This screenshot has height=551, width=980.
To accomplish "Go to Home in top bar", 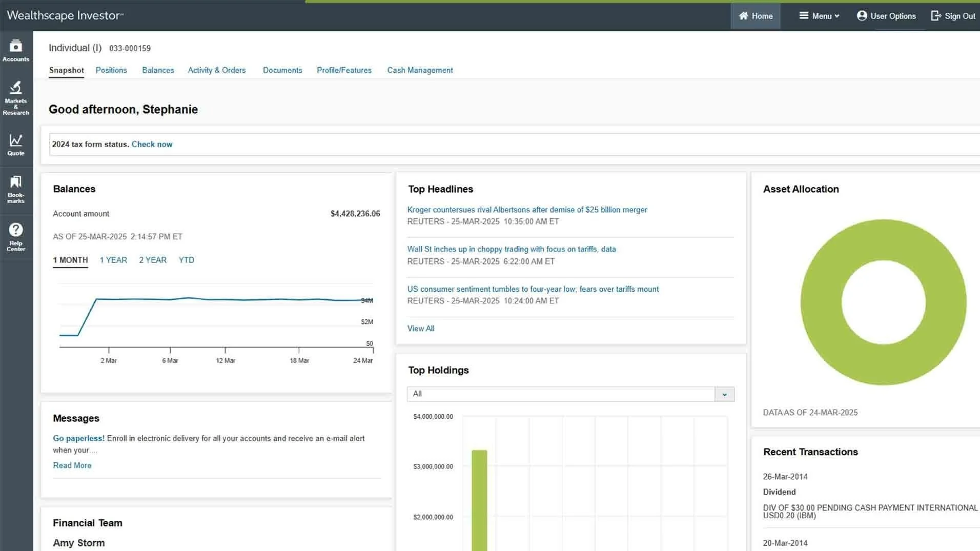I will click(x=756, y=16).
